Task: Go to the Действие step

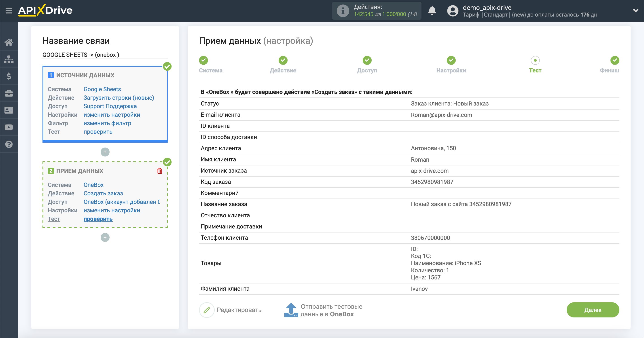Action: coord(283,60)
